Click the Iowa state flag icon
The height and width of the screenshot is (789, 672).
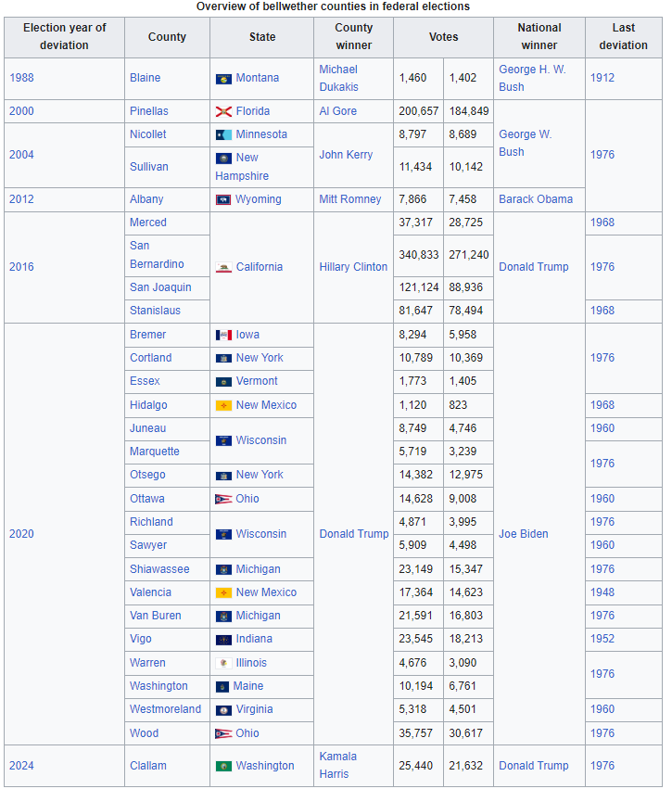point(223,335)
